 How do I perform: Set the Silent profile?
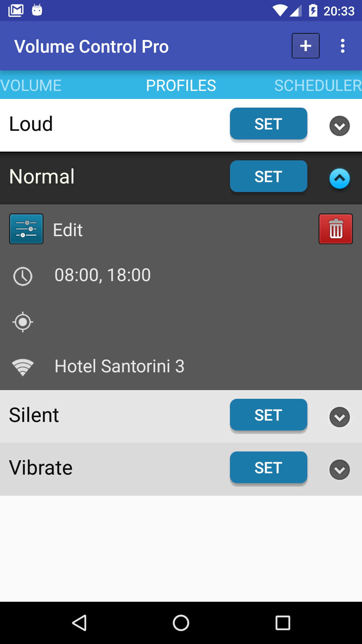268,415
